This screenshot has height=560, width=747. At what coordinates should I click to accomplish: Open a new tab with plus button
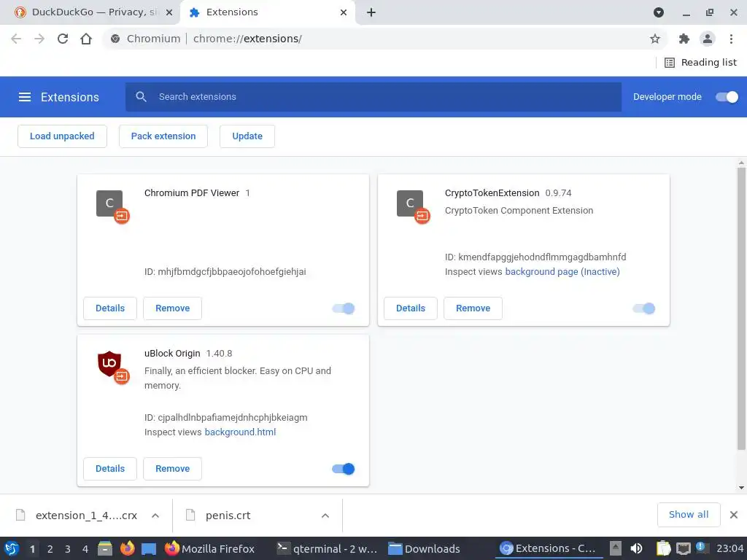click(371, 12)
